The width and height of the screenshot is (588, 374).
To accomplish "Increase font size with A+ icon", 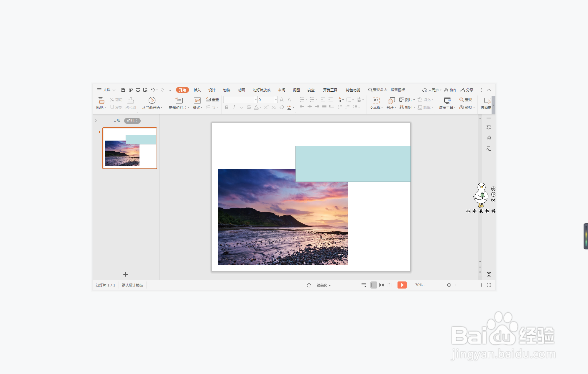I will point(282,100).
